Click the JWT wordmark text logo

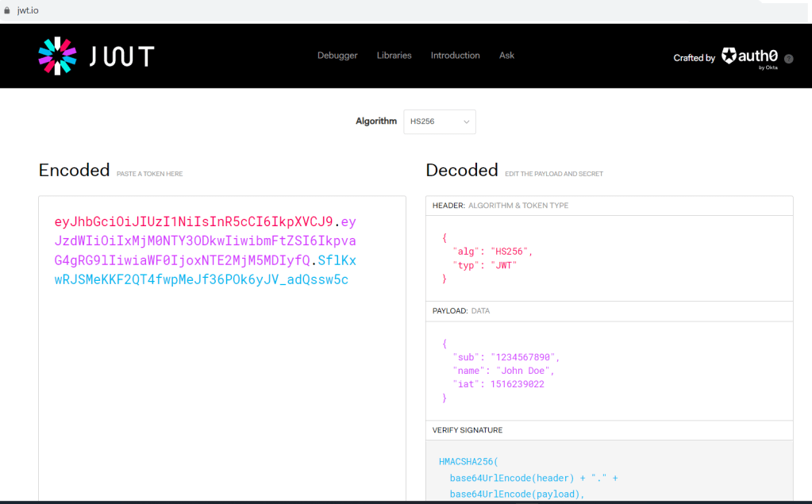(x=122, y=56)
